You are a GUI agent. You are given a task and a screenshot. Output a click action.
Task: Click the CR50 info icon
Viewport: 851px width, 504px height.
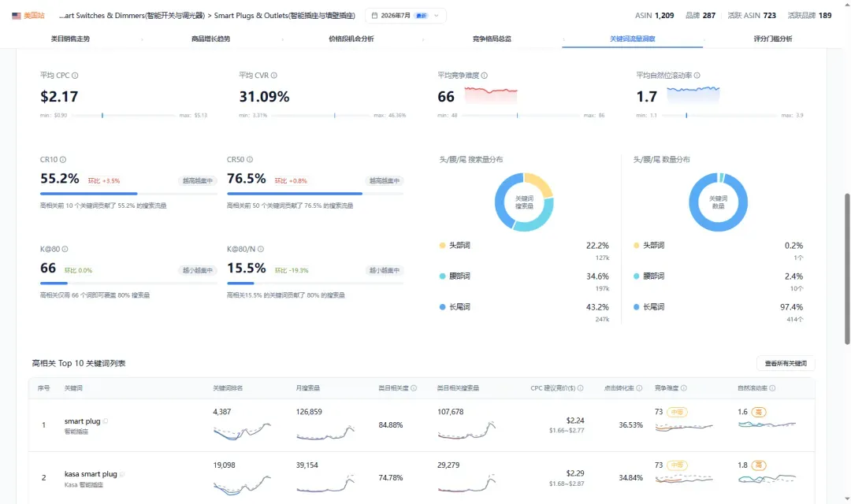(x=250, y=160)
